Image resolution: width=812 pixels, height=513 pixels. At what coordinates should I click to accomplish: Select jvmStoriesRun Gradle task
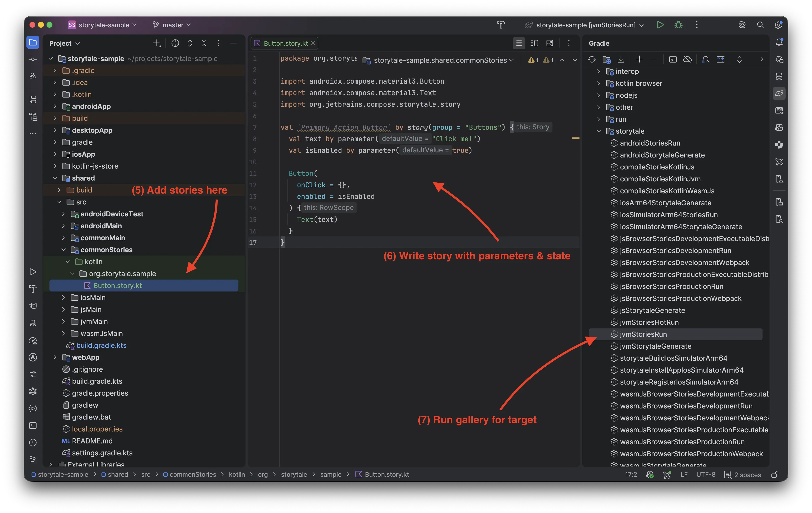click(x=676, y=334)
